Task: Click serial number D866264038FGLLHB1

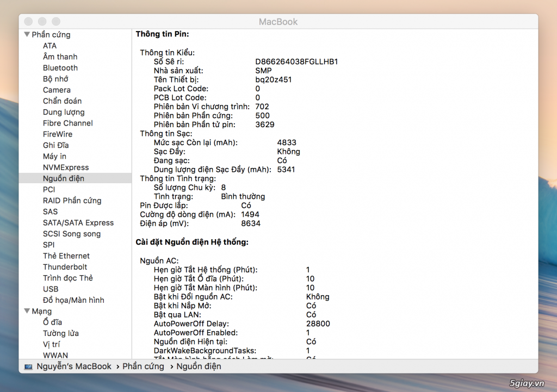Action: point(296,61)
